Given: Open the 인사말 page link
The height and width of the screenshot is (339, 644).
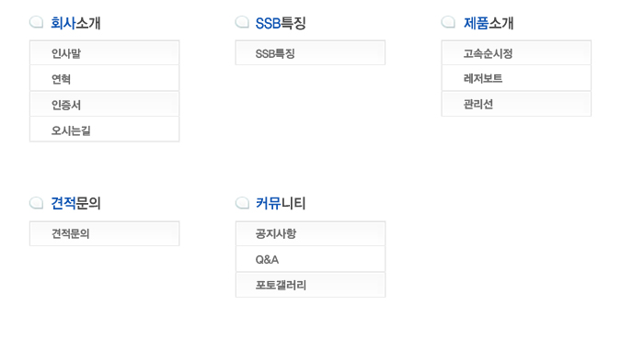Looking at the screenshot, I should [x=104, y=53].
